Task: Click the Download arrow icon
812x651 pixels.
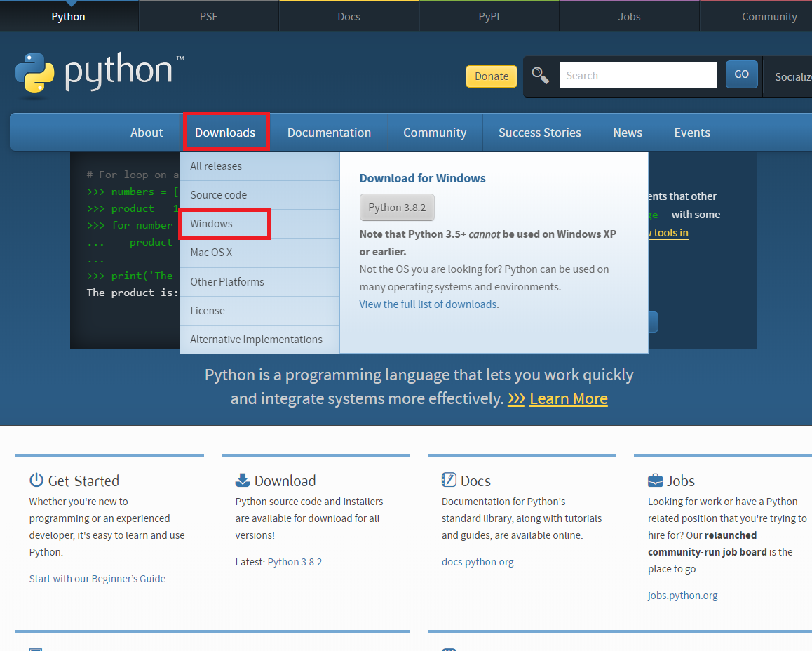Action: click(x=243, y=480)
